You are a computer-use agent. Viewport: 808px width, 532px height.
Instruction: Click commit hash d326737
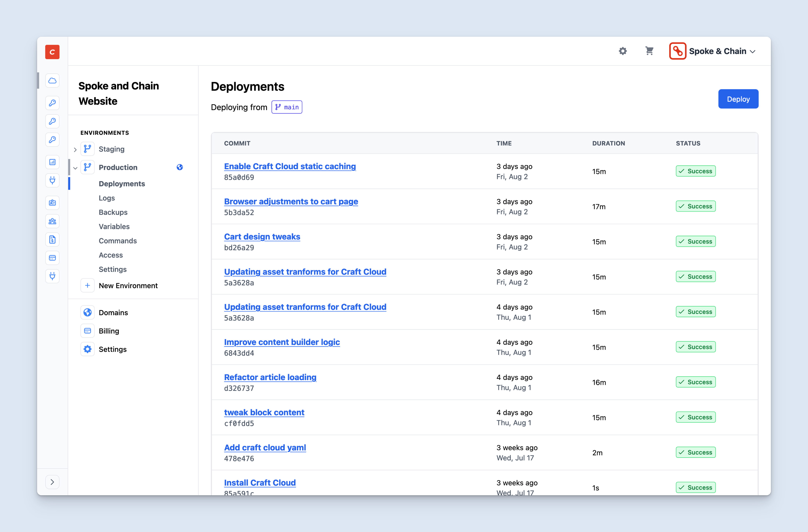pyautogui.click(x=239, y=388)
